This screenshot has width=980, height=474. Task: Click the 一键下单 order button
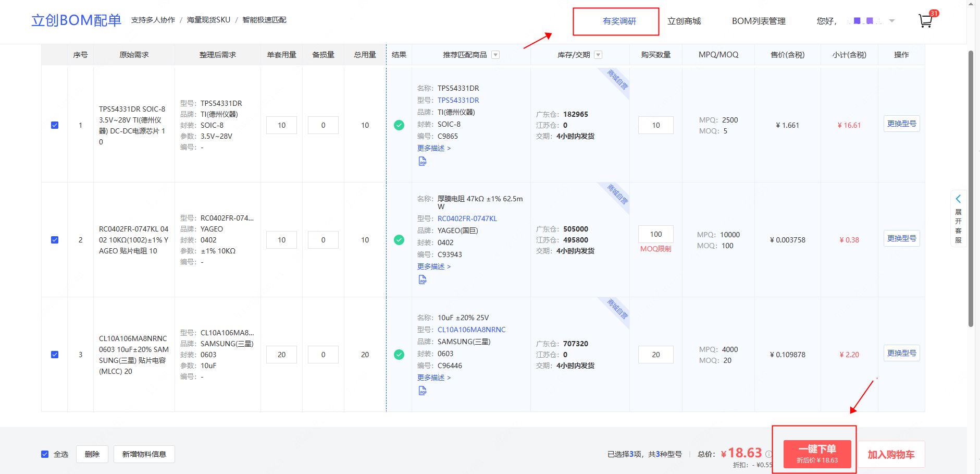[817, 454]
